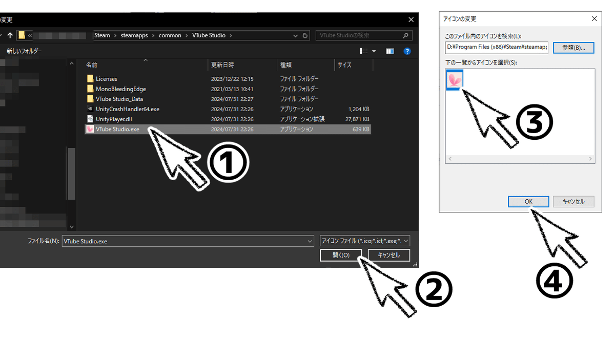Image resolution: width=615 pixels, height=364 pixels.
Task: Click the 新しいフォルダー button
Action: tap(24, 51)
